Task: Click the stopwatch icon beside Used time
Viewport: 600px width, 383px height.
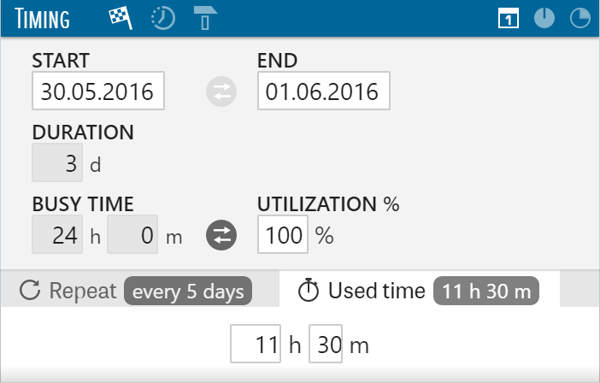Action: [308, 290]
